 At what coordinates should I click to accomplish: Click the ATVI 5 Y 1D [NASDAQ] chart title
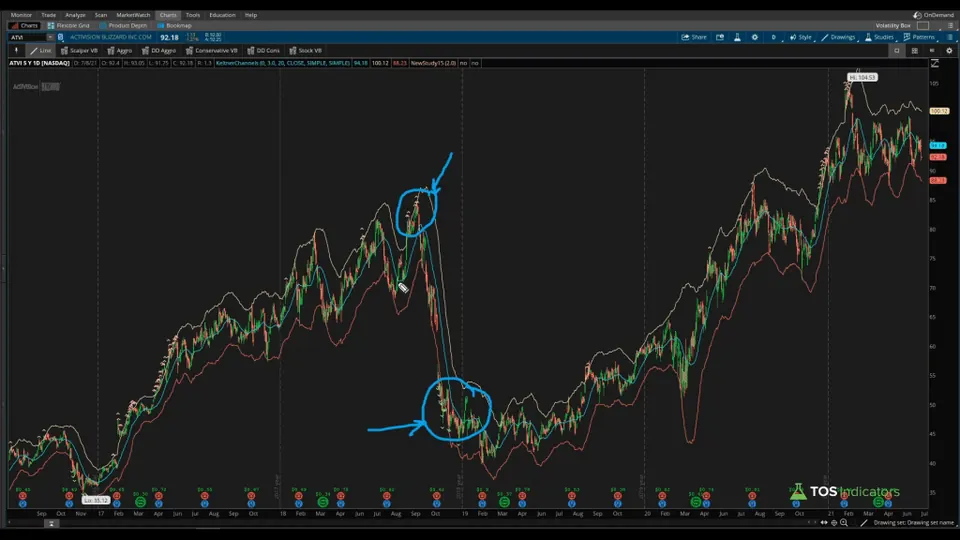39,63
